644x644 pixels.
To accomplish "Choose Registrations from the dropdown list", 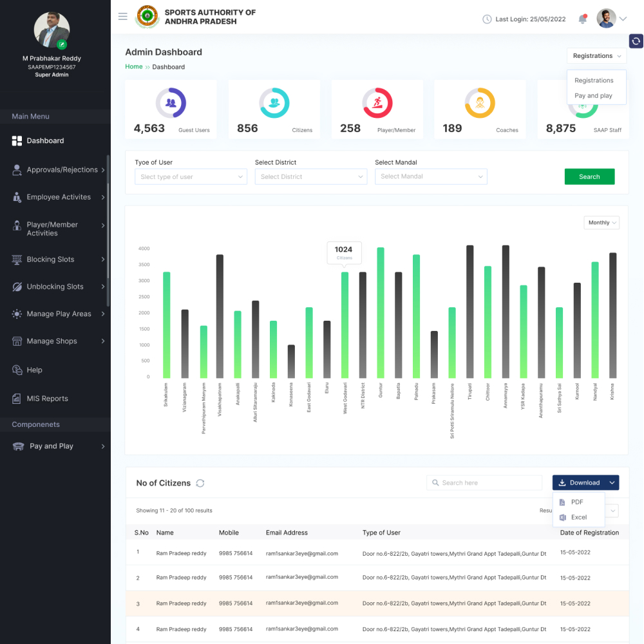I will point(594,80).
